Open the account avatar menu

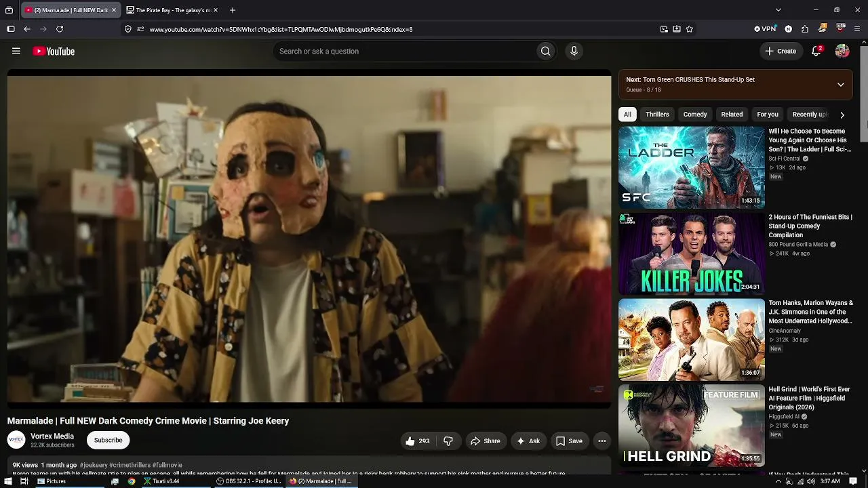point(842,52)
